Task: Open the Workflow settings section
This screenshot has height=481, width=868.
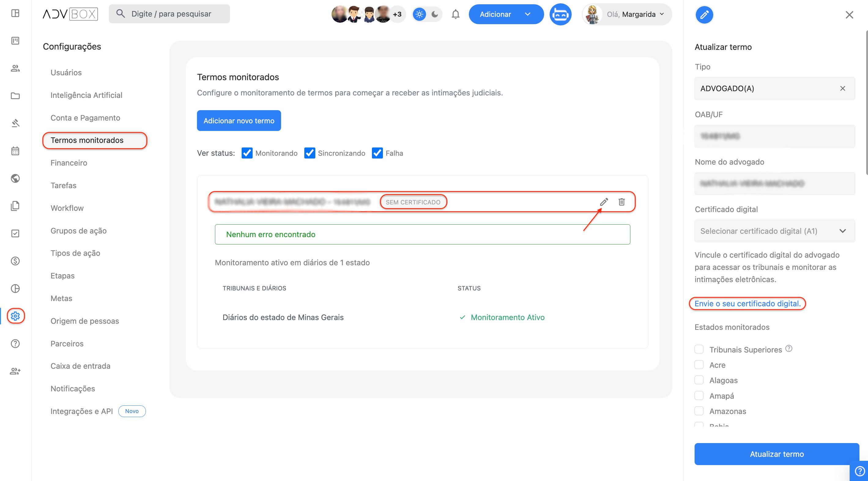Action: (67, 208)
